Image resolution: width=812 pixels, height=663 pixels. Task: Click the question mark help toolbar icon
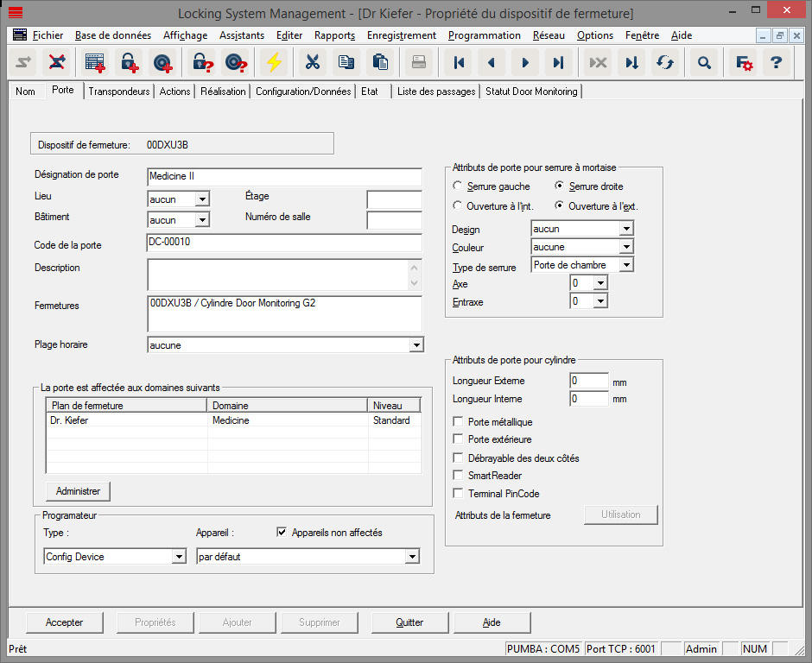[x=776, y=62]
